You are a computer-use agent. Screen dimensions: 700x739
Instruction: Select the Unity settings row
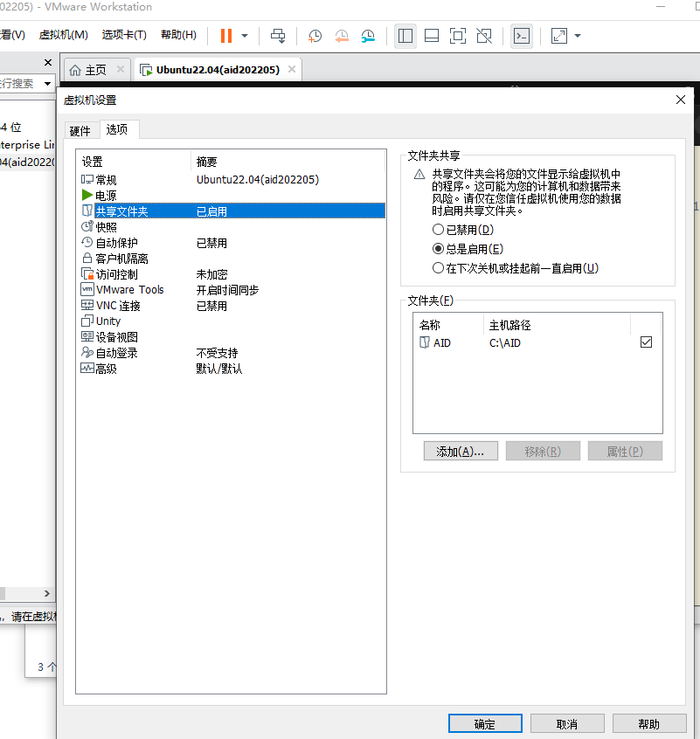click(232, 321)
